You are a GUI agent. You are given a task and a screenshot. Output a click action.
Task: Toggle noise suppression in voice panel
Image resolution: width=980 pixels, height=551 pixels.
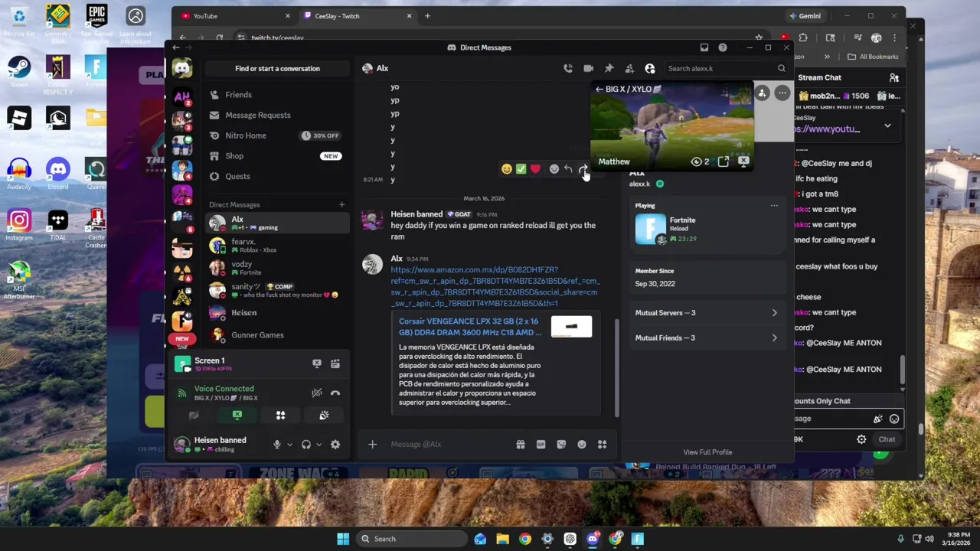click(x=317, y=393)
